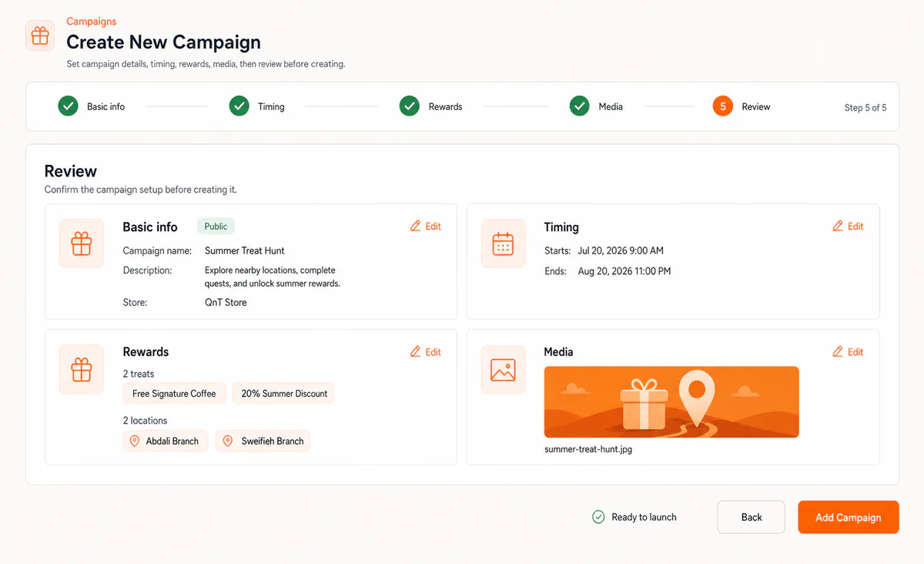Click the Timing step checkmark icon
Screen dimensions: 924x564
pyautogui.click(x=239, y=106)
